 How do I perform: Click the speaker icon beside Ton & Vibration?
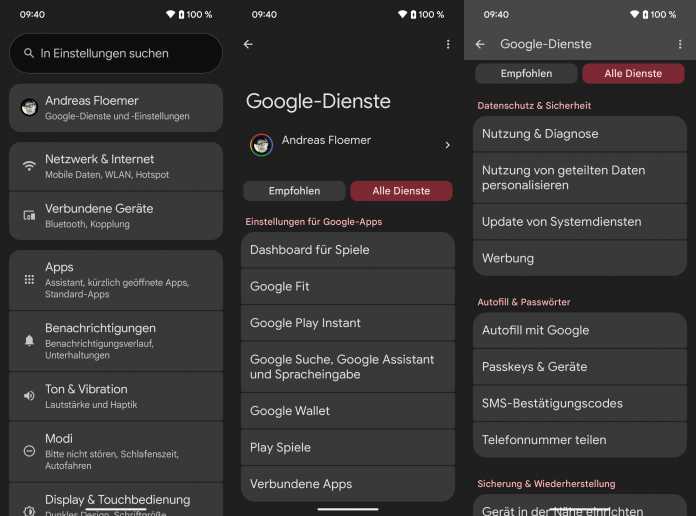click(x=29, y=396)
